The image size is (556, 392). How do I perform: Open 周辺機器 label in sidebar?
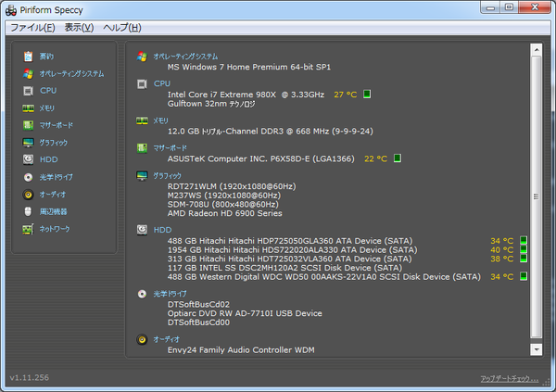click(53, 212)
